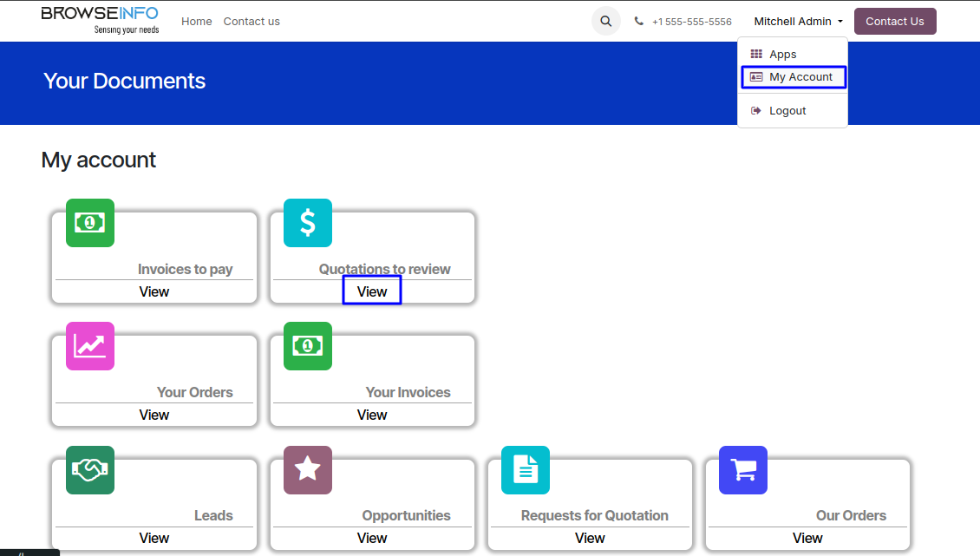
Task: Open the Mitchell Admin user dropdown
Action: click(x=798, y=22)
